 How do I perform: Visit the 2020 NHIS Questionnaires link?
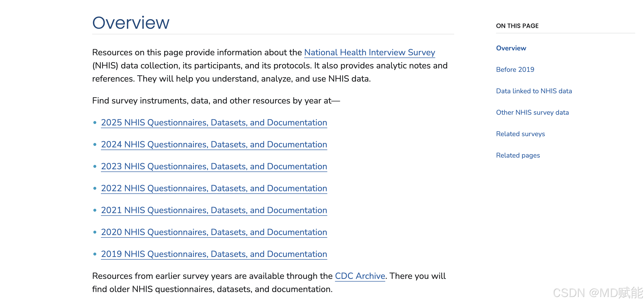[214, 232]
